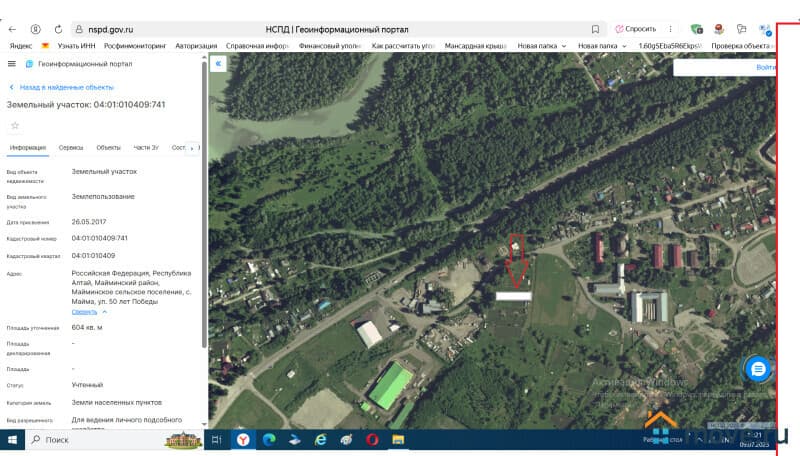Open the green shield extension icon
This screenshot has width=800, height=456.
click(x=696, y=29)
